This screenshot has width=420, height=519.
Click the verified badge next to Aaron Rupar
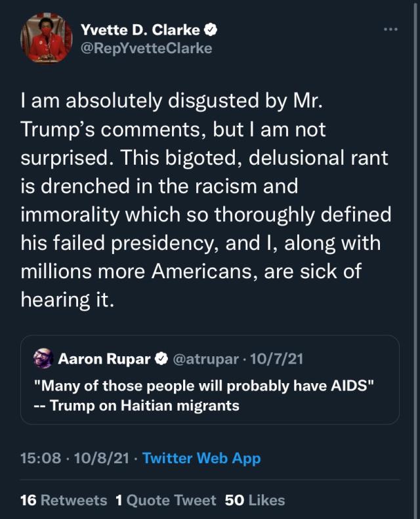point(161,359)
